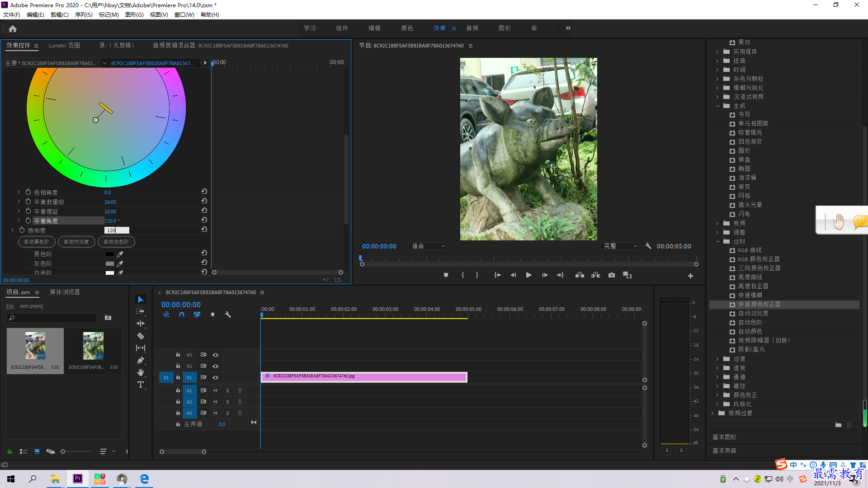Show more workspaces overflow arrows

coord(568,28)
